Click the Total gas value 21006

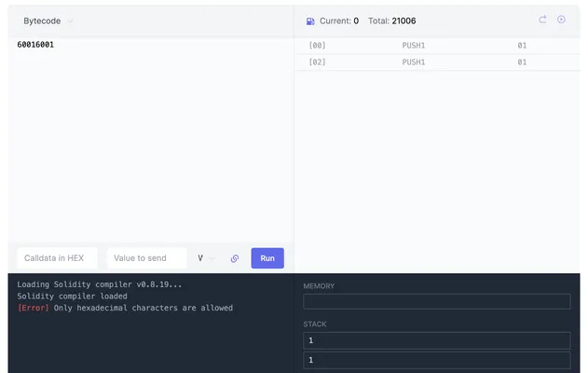(403, 21)
